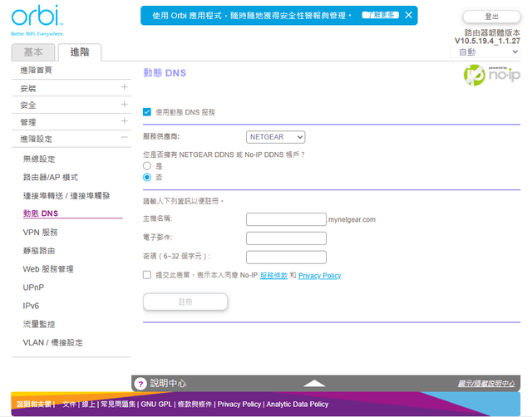The height and width of the screenshot is (417, 532).
Task: Open Analytic Data Policy footer link
Action: [298, 404]
